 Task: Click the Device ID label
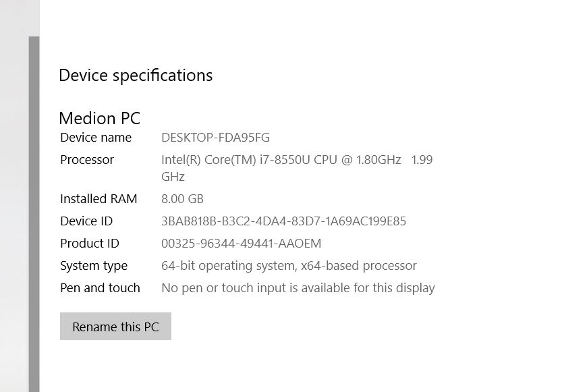[86, 221]
